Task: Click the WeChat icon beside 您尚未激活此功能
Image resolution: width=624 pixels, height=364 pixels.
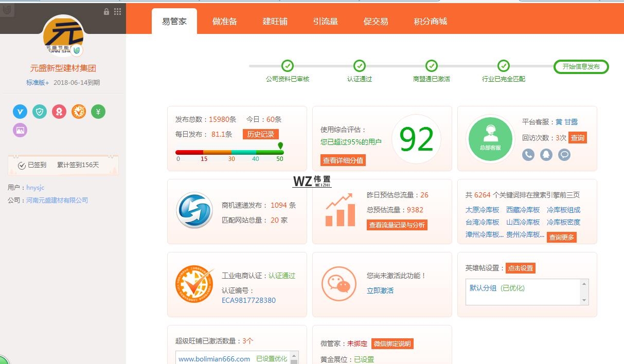Action: tap(338, 283)
